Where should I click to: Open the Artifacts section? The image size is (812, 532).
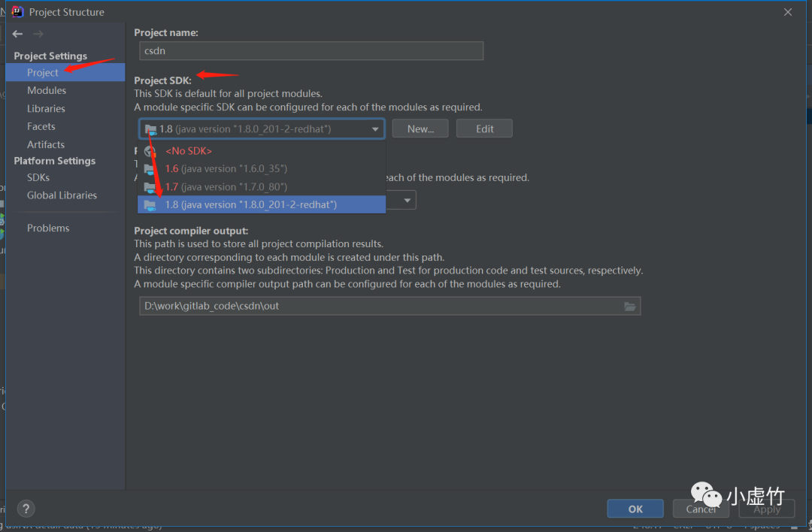coord(46,144)
